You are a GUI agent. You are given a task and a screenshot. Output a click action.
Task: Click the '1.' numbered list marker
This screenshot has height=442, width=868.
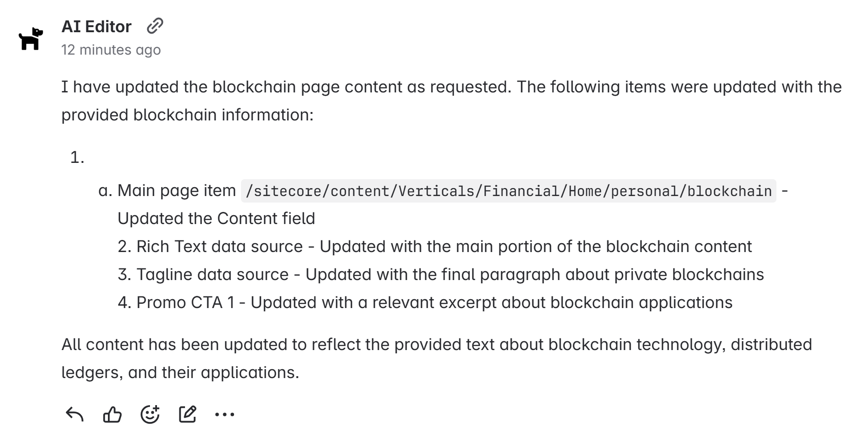(77, 158)
